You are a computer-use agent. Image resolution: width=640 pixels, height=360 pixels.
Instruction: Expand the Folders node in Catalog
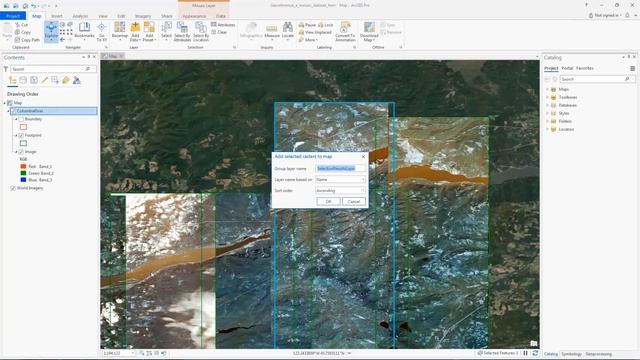(548, 121)
